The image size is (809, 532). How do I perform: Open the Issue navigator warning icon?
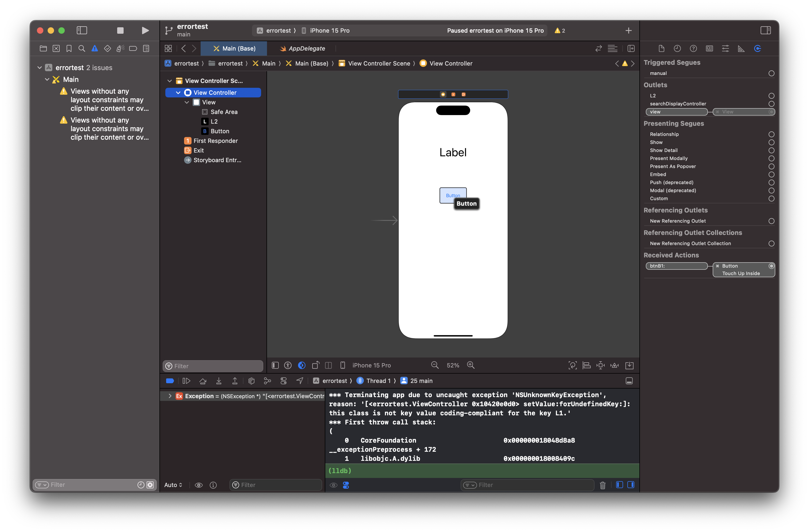coord(94,49)
